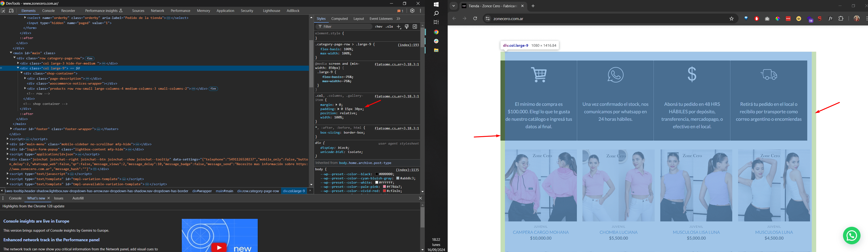Toggle :hov element state panel
This screenshot has width=868, height=252.
(379, 27)
